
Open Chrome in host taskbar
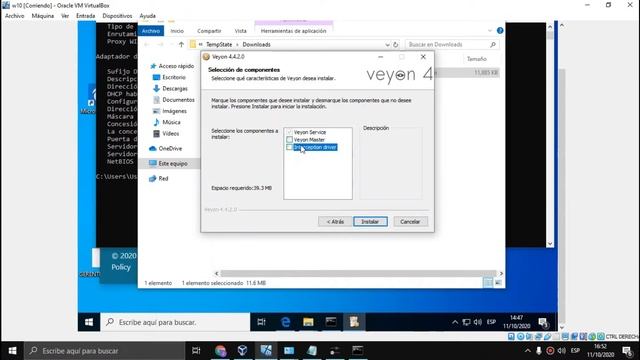[x=220, y=351]
